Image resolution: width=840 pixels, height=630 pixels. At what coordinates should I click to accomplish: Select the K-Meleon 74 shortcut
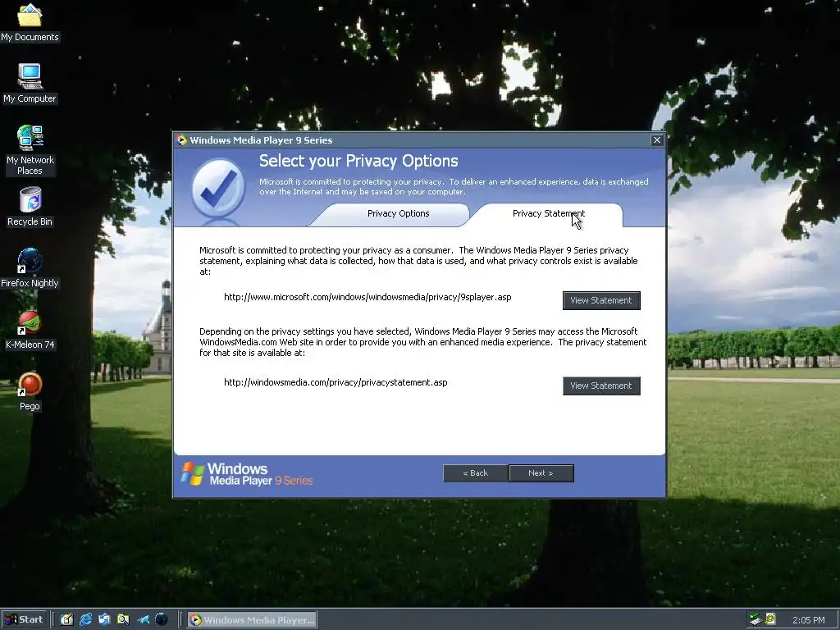pyautogui.click(x=30, y=330)
